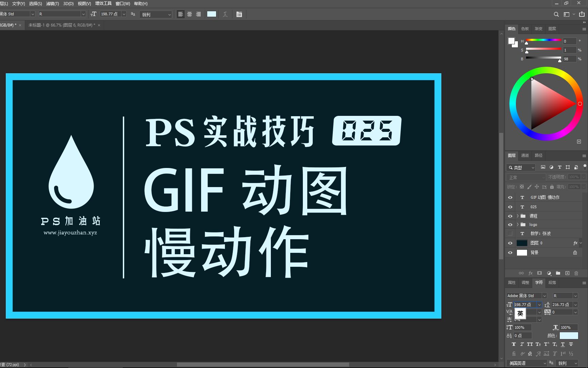The height and width of the screenshot is (368, 588).
Task: Toggle visibility of the 025 layer
Action: coord(510,206)
